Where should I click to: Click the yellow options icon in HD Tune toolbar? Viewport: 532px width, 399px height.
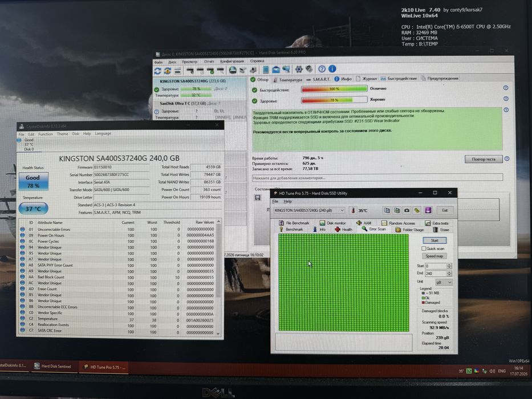417,210
